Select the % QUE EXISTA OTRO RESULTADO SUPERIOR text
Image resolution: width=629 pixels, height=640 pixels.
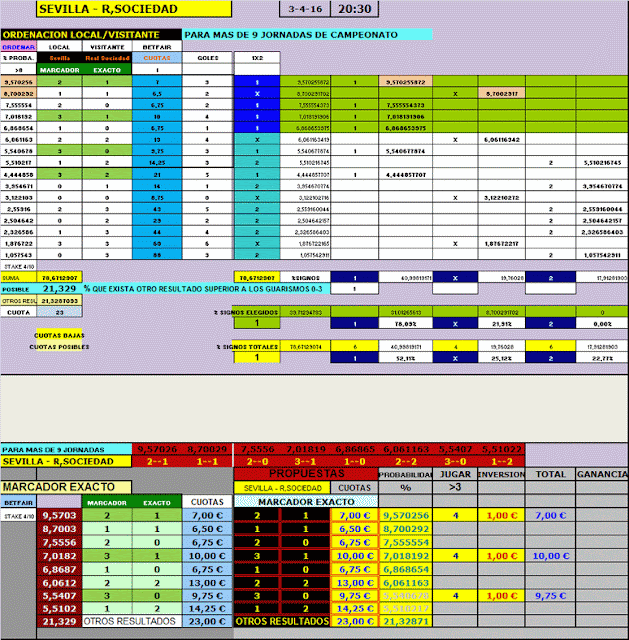[x=203, y=289]
